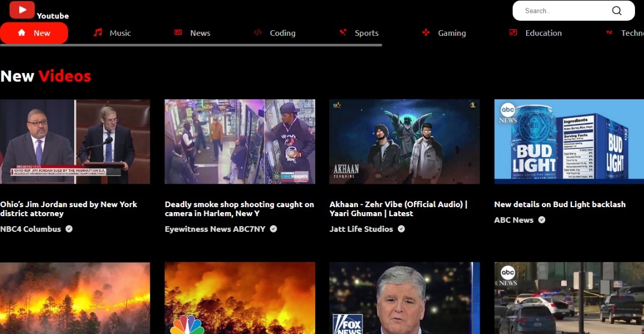This screenshot has height=334, width=644.
Task: Open the Fox News anchor thumbnail
Action: [404, 298]
